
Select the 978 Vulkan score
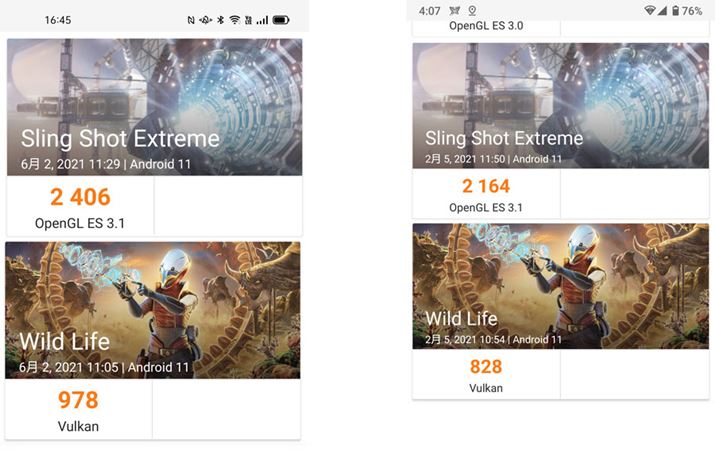pyautogui.click(x=78, y=409)
